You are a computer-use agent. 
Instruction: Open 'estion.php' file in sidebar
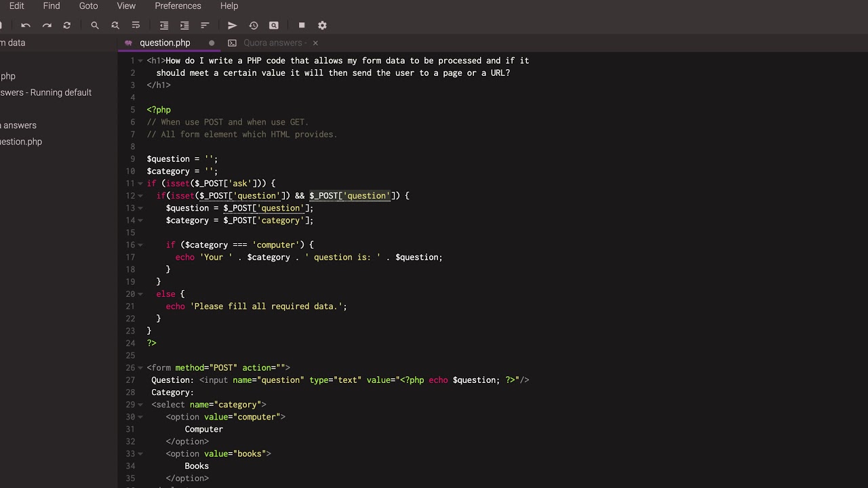(x=21, y=142)
